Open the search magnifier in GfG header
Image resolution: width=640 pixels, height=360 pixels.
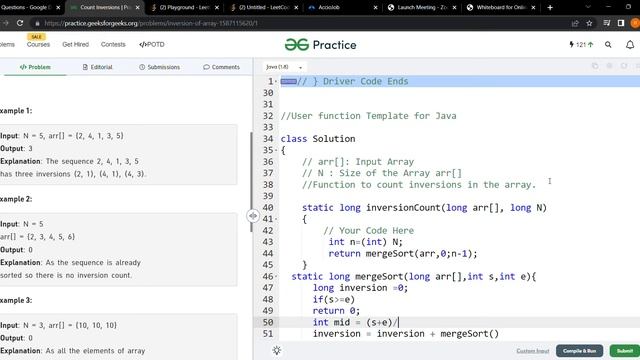608,44
